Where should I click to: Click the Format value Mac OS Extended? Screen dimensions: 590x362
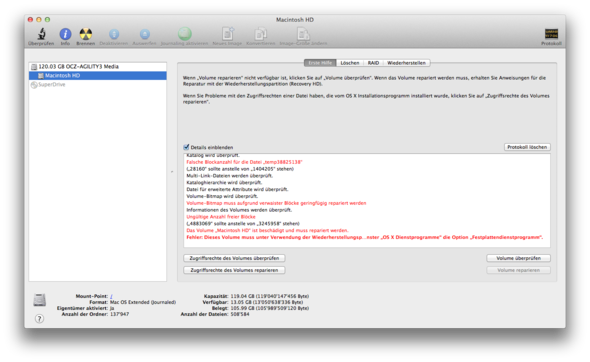point(143,302)
